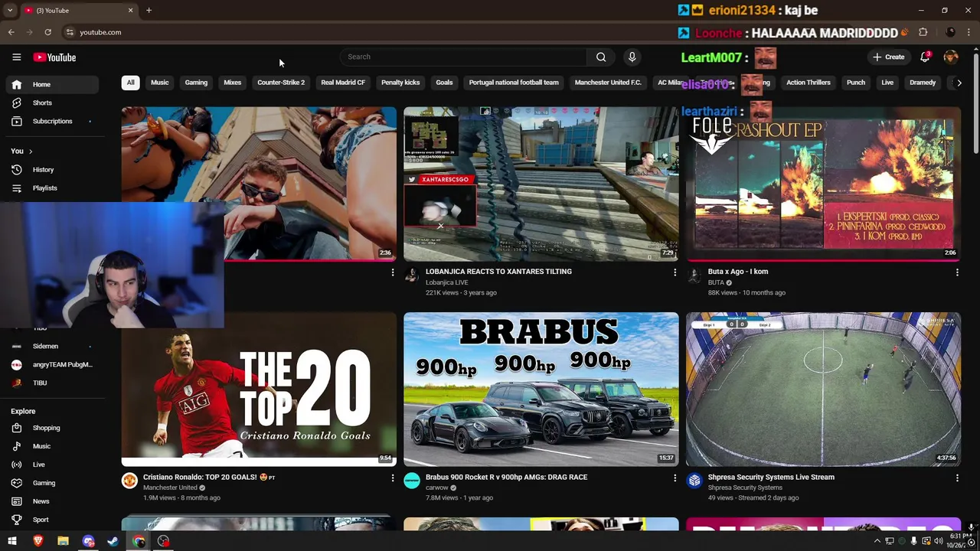Select the Punch filter chip

856,83
